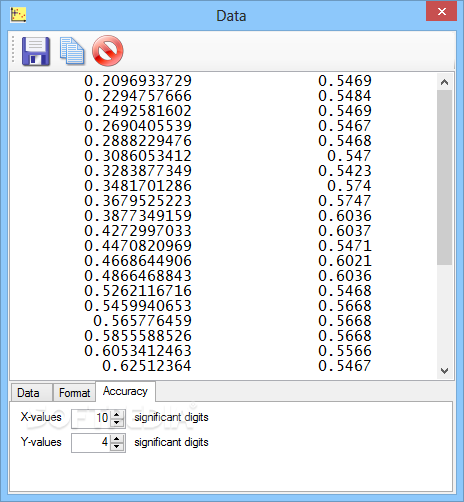Click the value 0.62512364
Viewport: 464px width, 502px height.
pyautogui.click(x=147, y=366)
